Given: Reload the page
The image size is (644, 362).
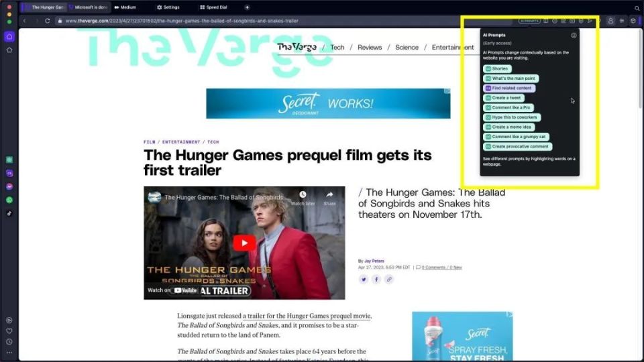Looking at the screenshot, I should (48, 21).
